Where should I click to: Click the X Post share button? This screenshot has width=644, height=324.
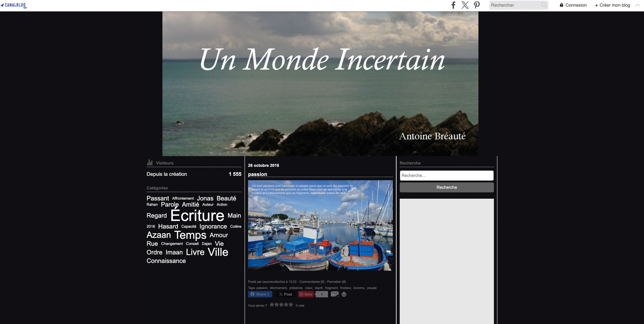pos(285,294)
